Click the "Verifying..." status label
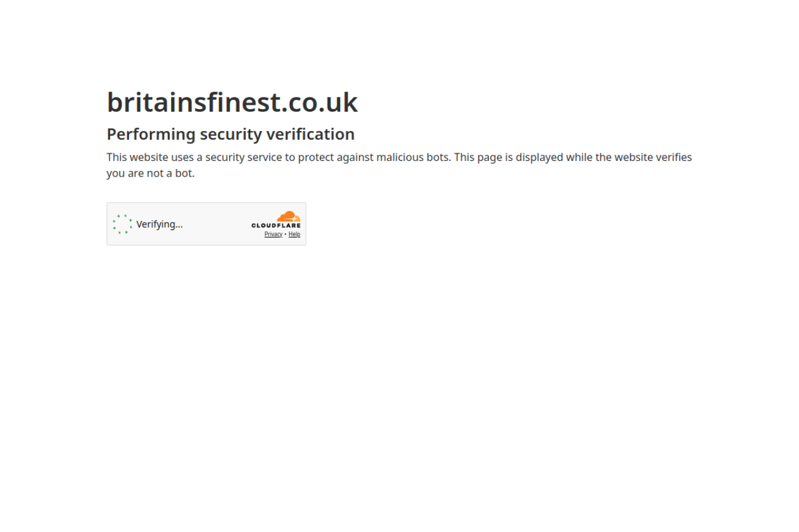This screenshot has height=532, width=799. click(160, 224)
